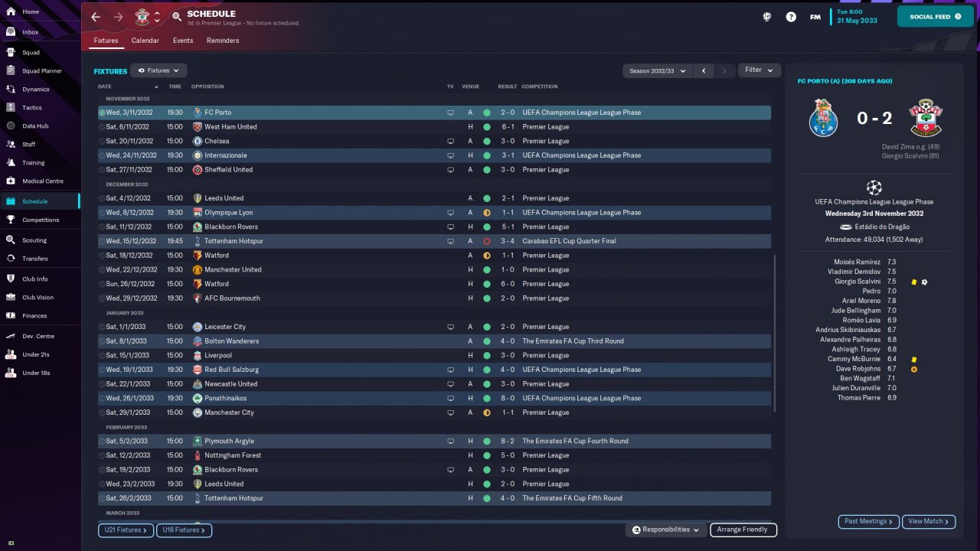The width and height of the screenshot is (980, 551).
Task: Open the Under 18s squad
Action: point(37,373)
